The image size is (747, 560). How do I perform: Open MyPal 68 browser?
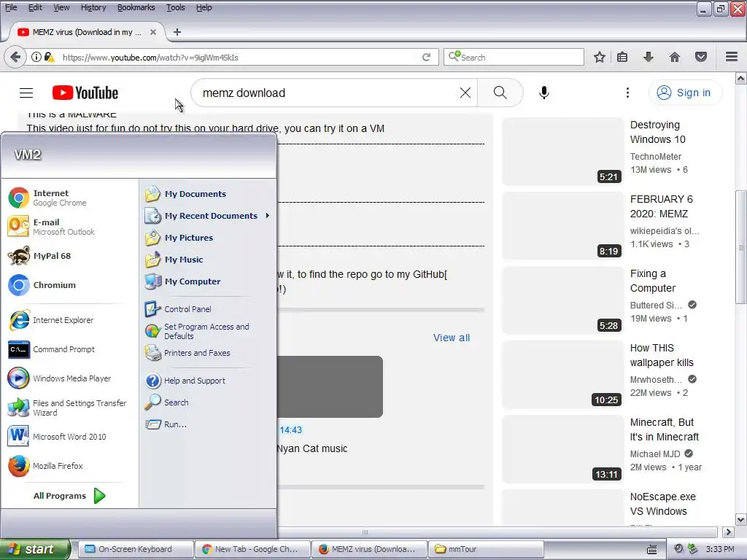pos(69,256)
